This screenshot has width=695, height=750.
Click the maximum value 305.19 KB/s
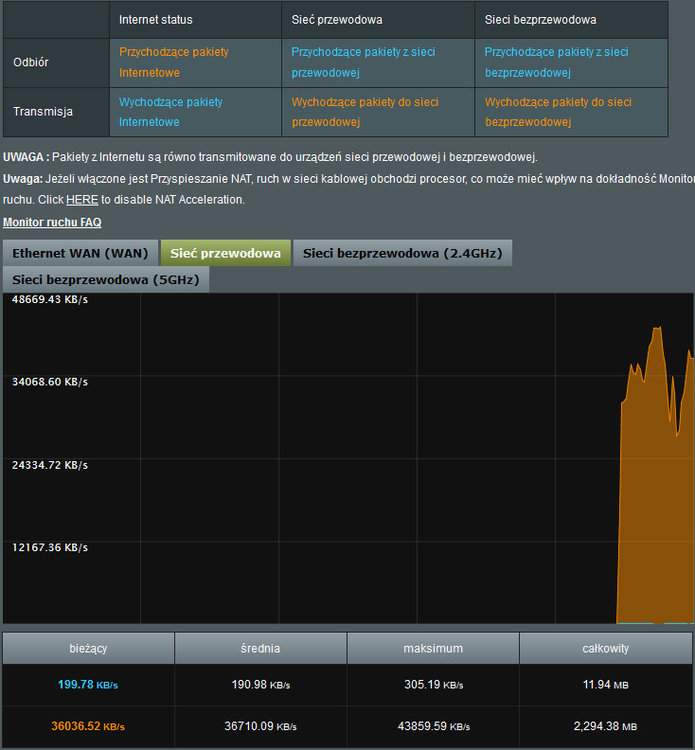click(x=433, y=684)
